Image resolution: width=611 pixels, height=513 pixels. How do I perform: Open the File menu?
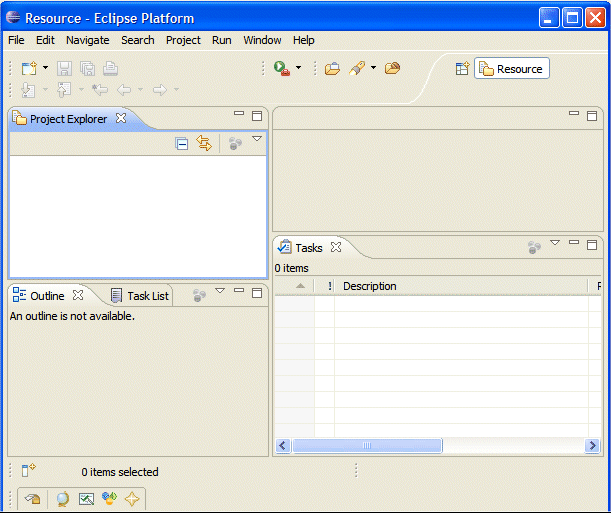pyautogui.click(x=16, y=40)
